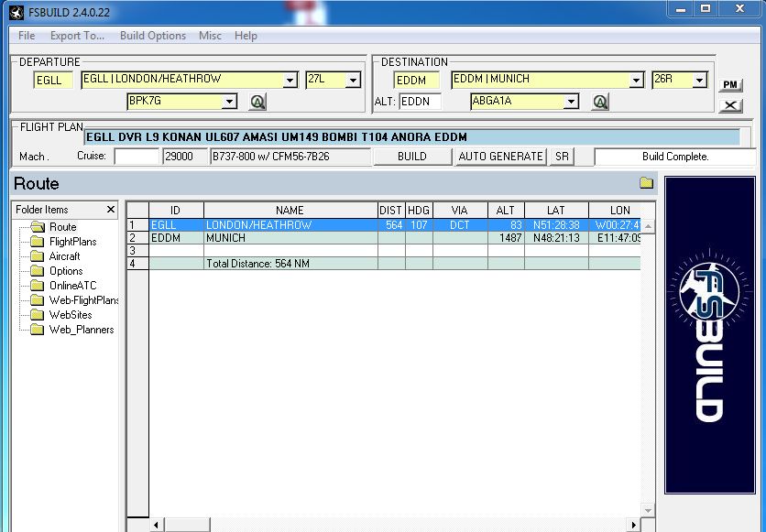
Task: Click the DIST column header
Action: (x=391, y=211)
